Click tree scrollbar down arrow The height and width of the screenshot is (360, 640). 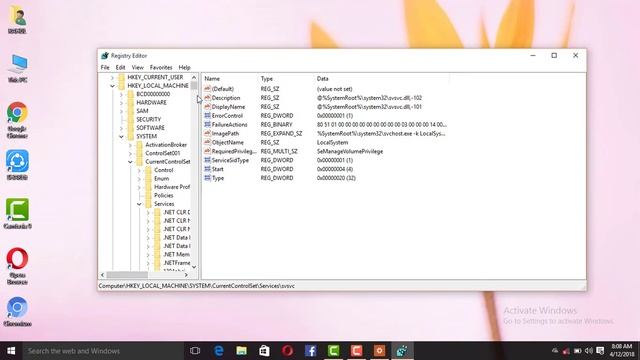(194, 267)
